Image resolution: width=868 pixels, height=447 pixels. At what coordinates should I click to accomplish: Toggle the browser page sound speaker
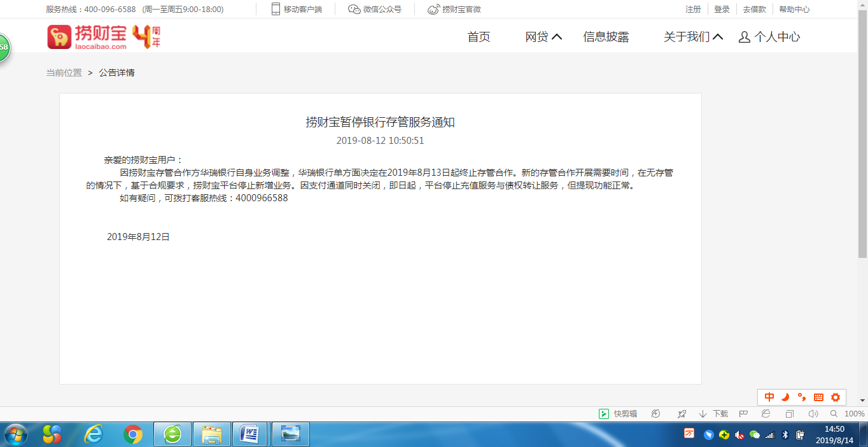pyautogui.click(x=813, y=414)
